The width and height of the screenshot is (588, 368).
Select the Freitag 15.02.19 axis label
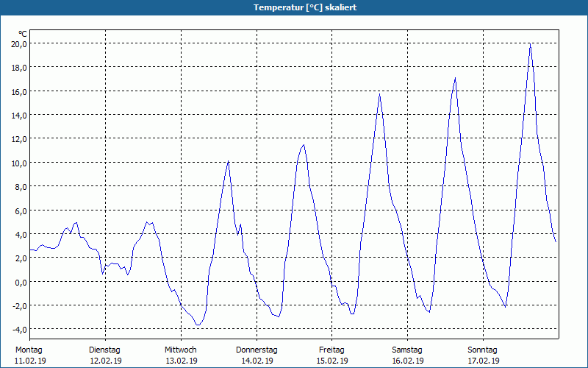point(332,355)
